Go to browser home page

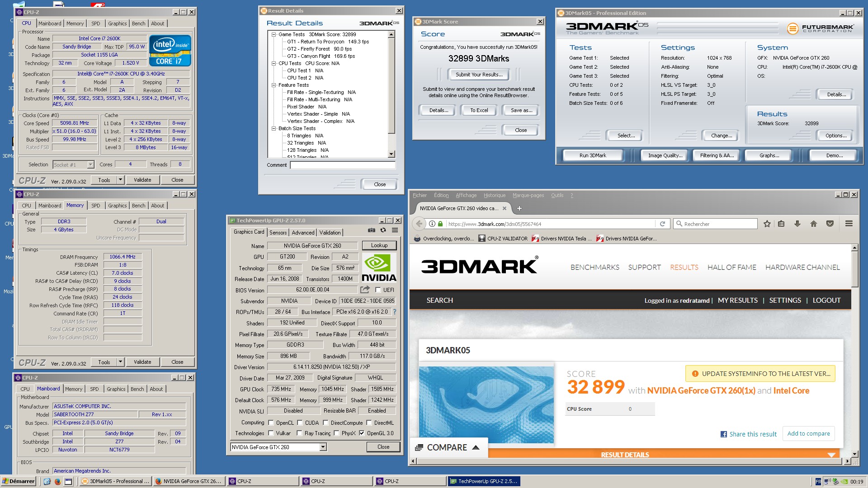point(814,224)
